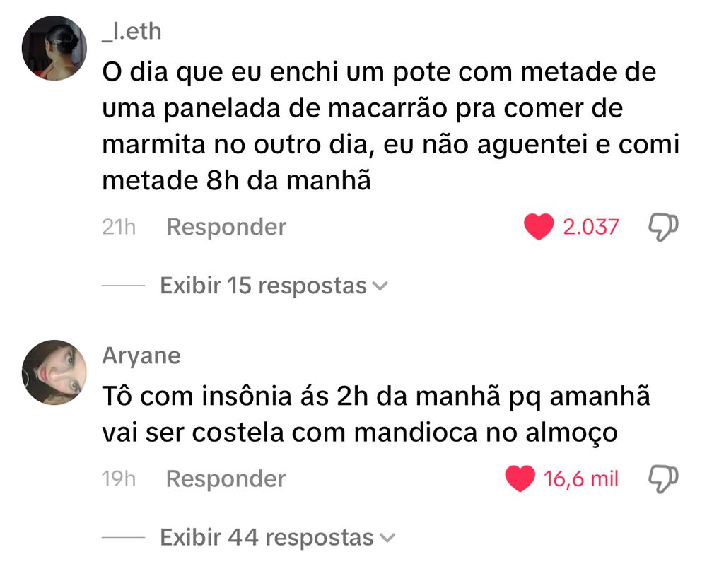Click chevron next to Exibir 15 respostas

tap(381, 286)
